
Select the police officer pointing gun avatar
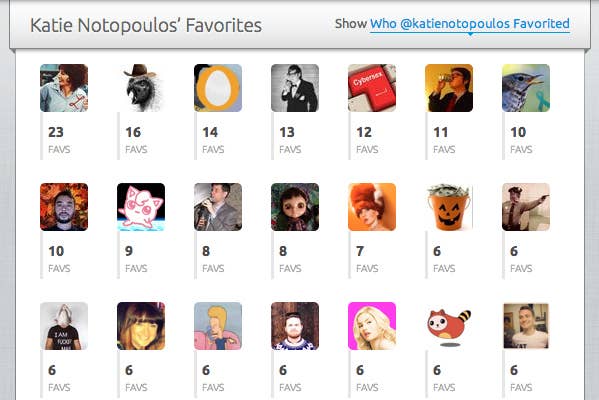(526, 207)
